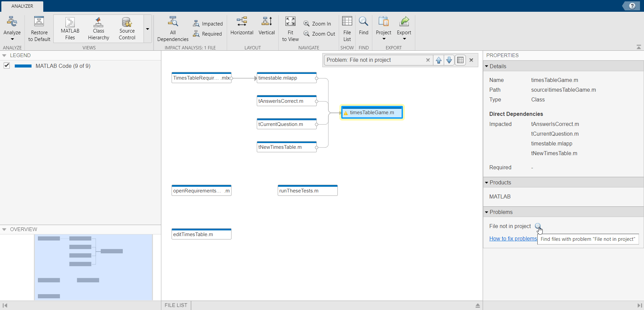Click the Analyze dependencies icon

coord(12,21)
